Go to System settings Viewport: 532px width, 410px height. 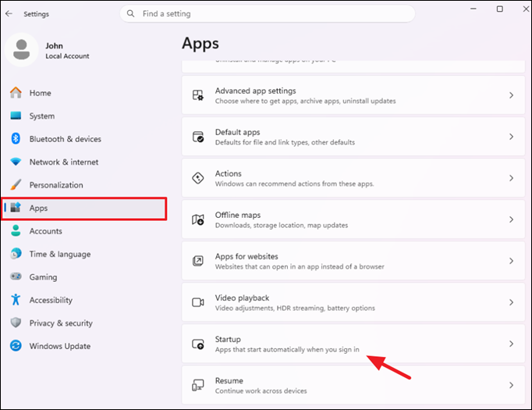pyautogui.click(x=84, y=116)
